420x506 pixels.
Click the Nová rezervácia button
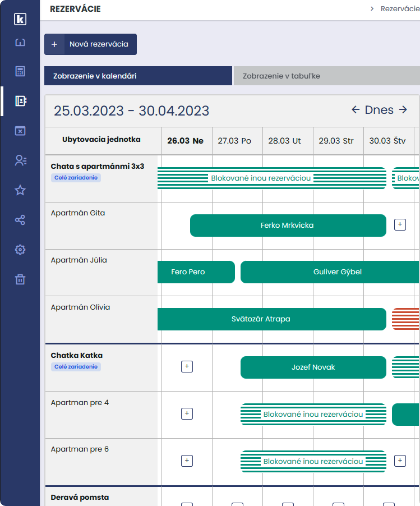coord(91,44)
